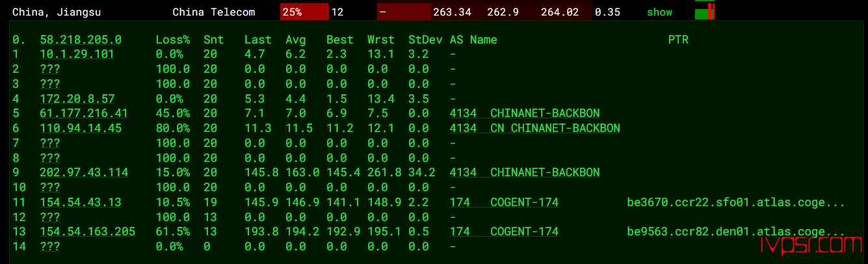868x264 pixels.
Task: Click the ??? link on hop 2
Action: [50, 70]
